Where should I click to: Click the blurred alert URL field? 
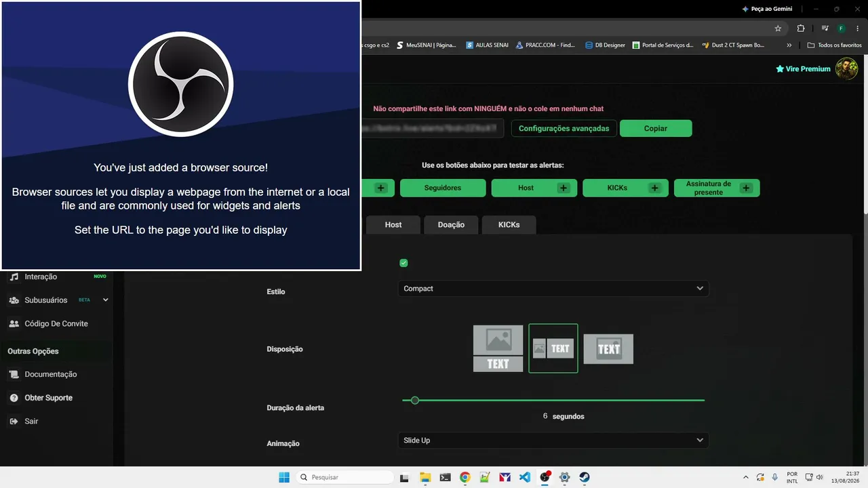[x=433, y=129]
